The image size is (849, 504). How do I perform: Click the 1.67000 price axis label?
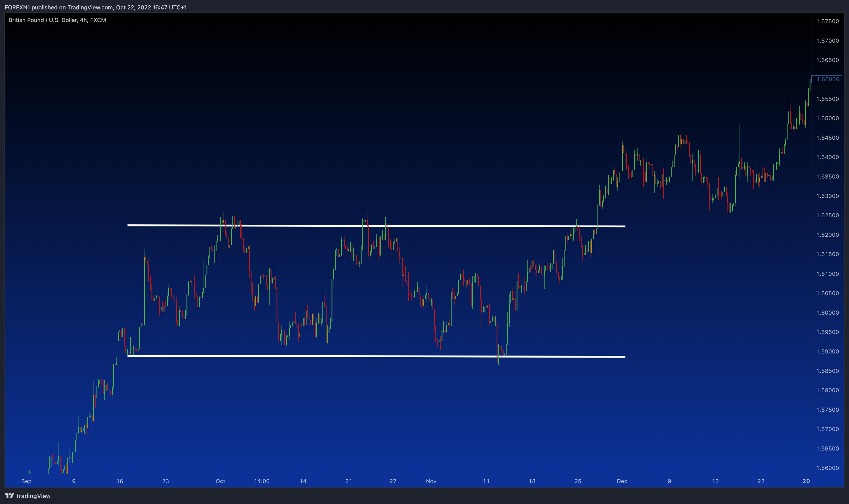click(x=827, y=40)
